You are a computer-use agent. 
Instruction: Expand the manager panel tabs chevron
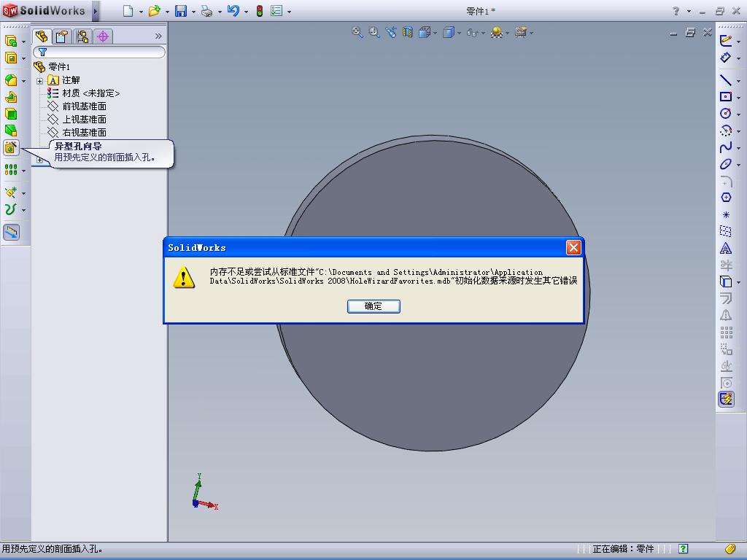pyautogui.click(x=158, y=36)
